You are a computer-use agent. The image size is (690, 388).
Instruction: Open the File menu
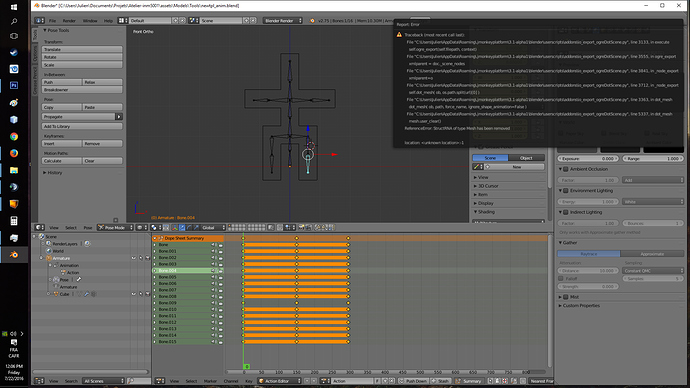(52, 21)
